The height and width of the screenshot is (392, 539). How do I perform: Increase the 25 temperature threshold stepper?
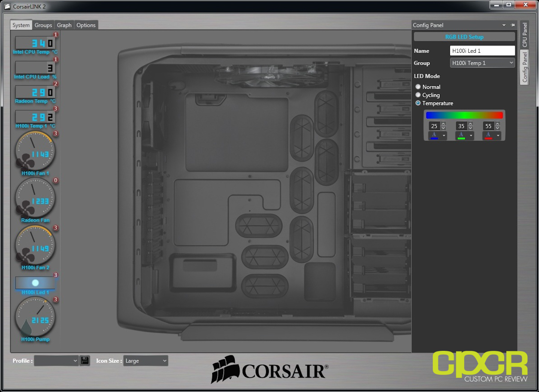[x=444, y=124]
